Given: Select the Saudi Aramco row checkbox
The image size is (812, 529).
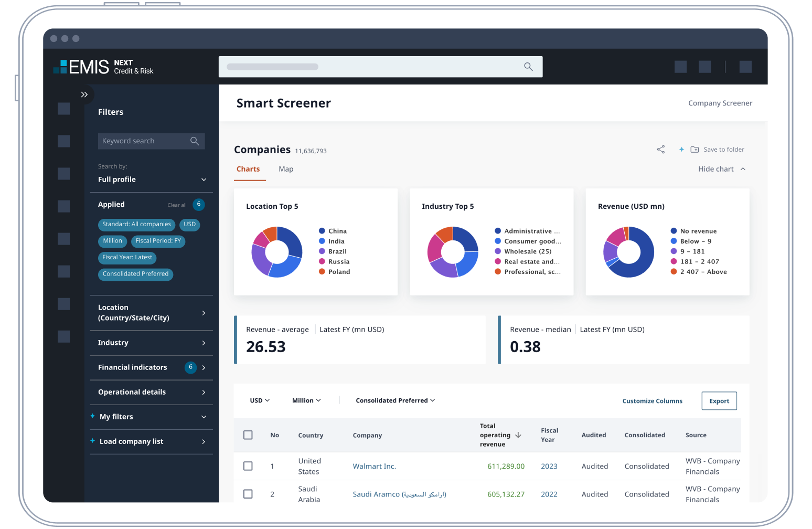Looking at the screenshot, I should tap(248, 494).
